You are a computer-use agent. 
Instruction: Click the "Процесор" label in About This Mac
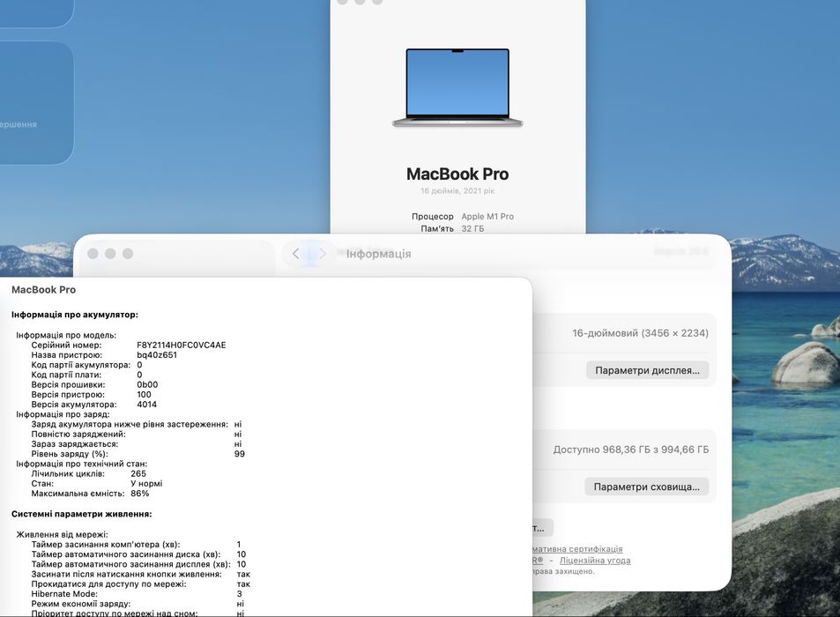[432, 216]
